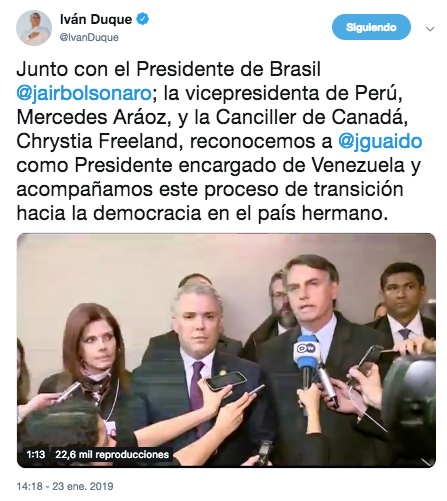
Task: Open the @jguaido mention link
Action: (380, 141)
